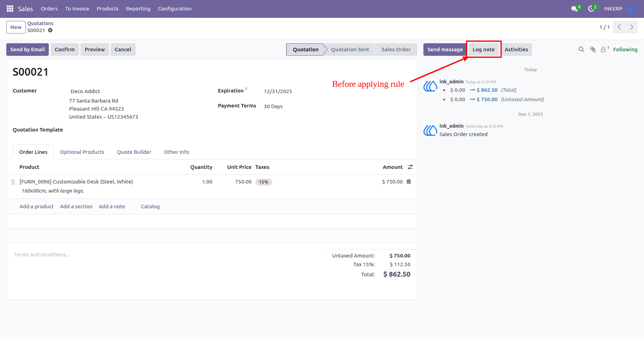Image resolution: width=644 pixels, height=337 pixels.
Task: Switch to the Other Info tab
Action: tap(177, 152)
